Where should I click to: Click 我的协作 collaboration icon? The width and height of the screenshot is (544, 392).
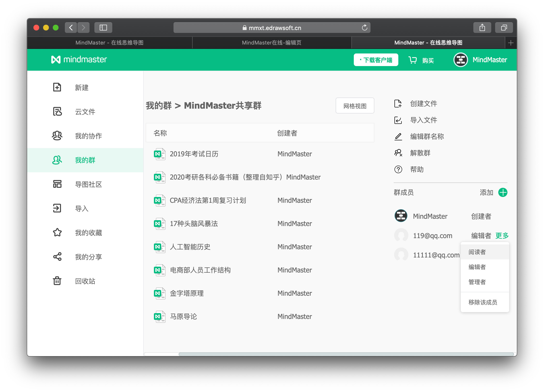(x=57, y=136)
